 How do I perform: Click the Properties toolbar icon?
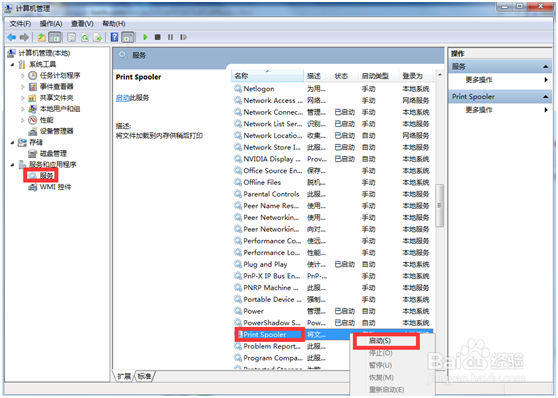(72, 37)
